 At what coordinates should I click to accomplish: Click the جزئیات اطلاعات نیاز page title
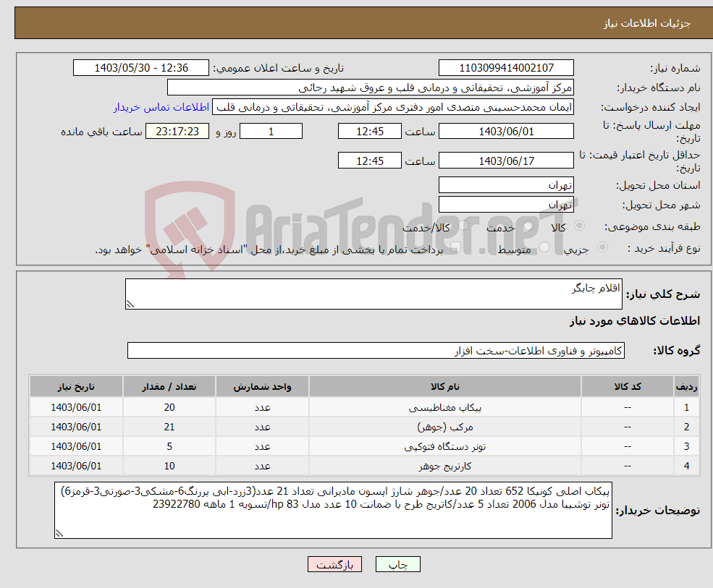pos(647,22)
